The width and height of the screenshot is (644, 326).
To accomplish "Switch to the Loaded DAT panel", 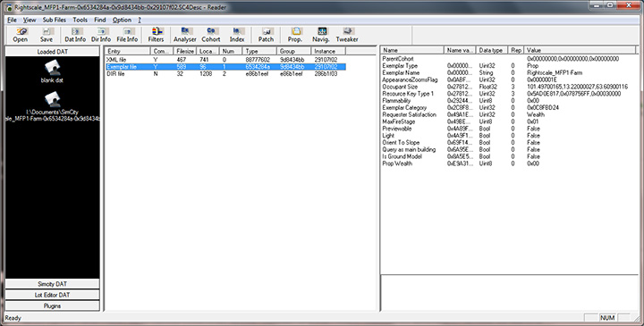I will click(x=52, y=51).
